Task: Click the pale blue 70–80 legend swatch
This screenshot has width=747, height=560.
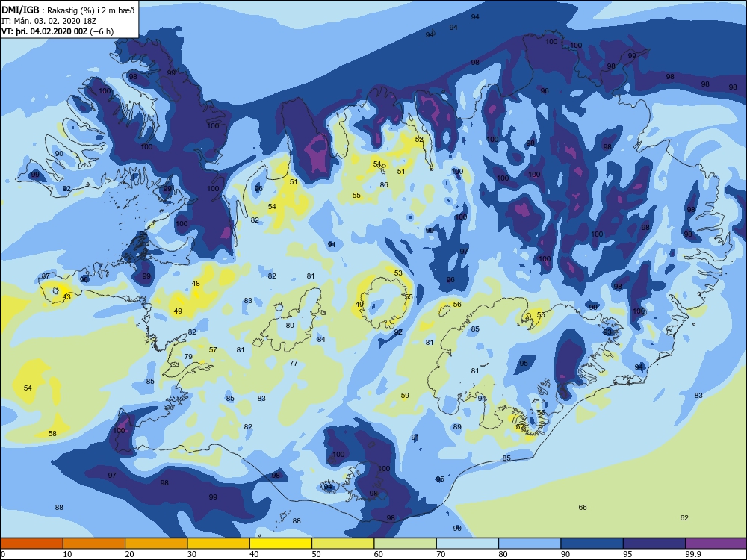Action: click(x=468, y=544)
